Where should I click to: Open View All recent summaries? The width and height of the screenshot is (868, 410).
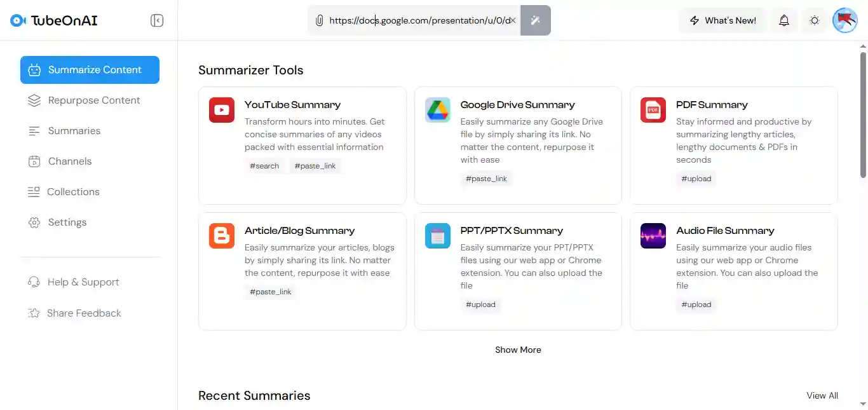(822, 395)
